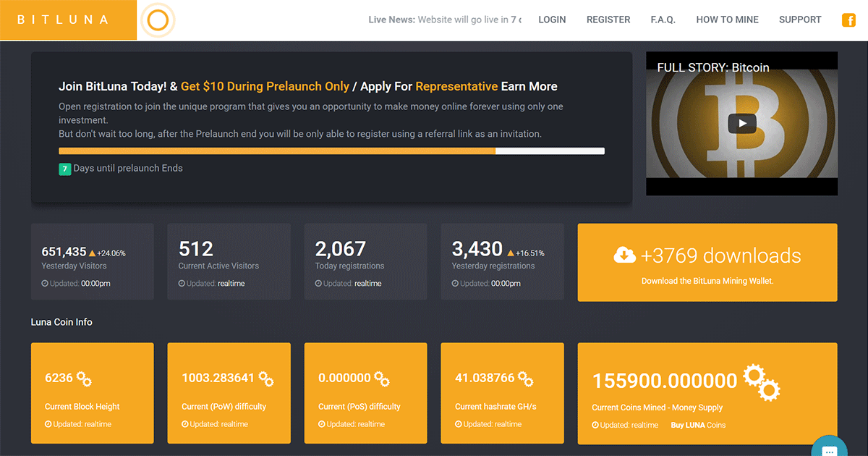Click the clock icon under Current Coins Mined
The width and height of the screenshot is (868, 456).
click(595, 425)
